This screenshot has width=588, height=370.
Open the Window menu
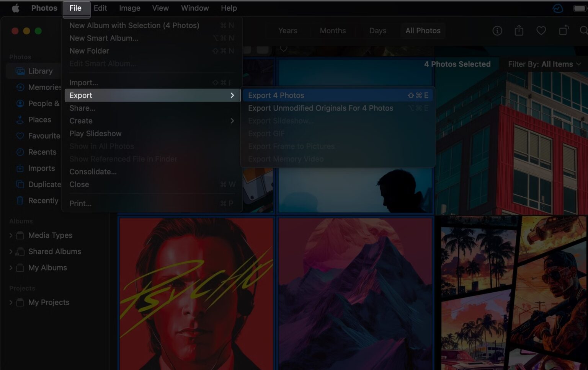click(x=194, y=8)
